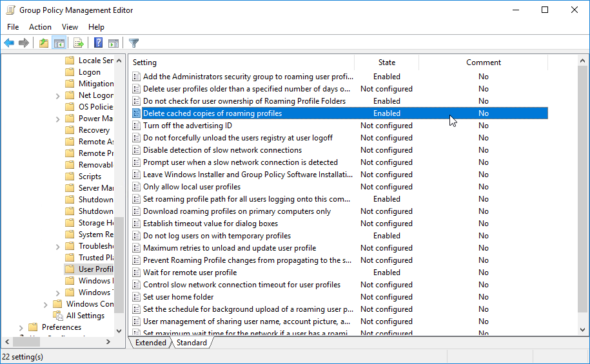This screenshot has width=590, height=364.
Task: Open the View menu
Action: (70, 27)
